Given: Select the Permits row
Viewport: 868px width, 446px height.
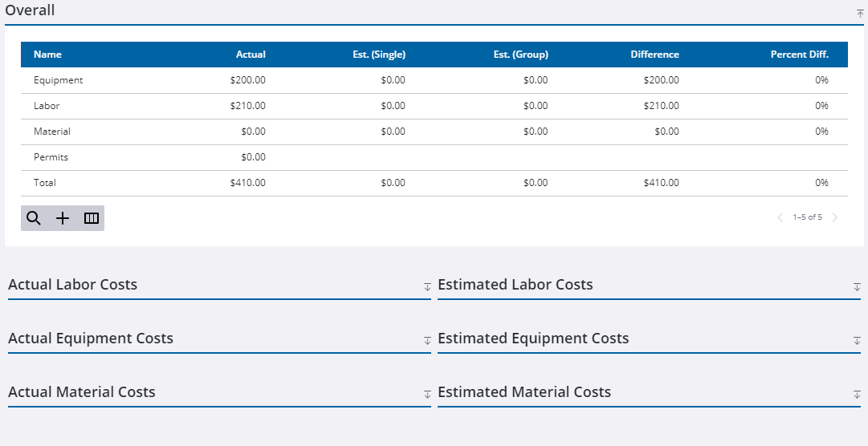Looking at the screenshot, I should [x=51, y=157].
